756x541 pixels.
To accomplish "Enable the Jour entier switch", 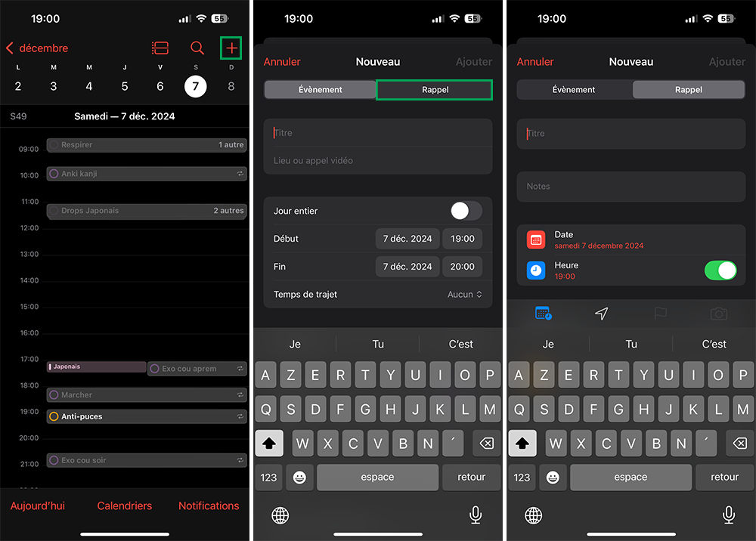I will coord(466,211).
